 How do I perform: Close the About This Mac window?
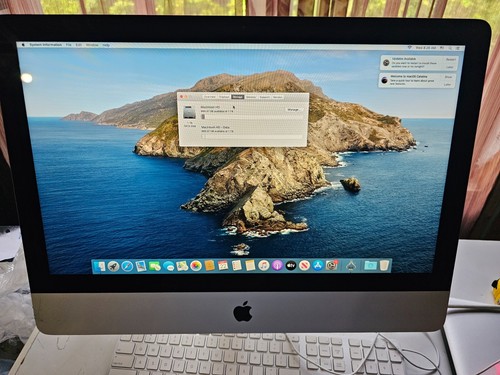(182, 96)
